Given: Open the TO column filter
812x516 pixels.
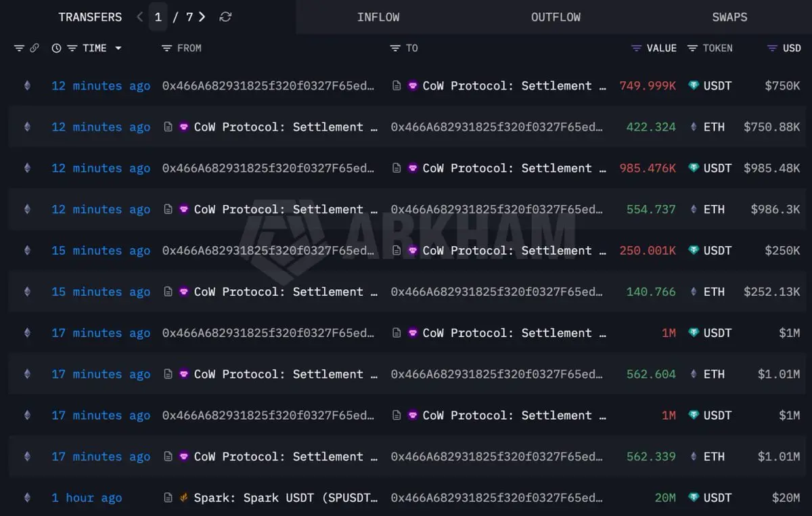Looking at the screenshot, I should 395,48.
